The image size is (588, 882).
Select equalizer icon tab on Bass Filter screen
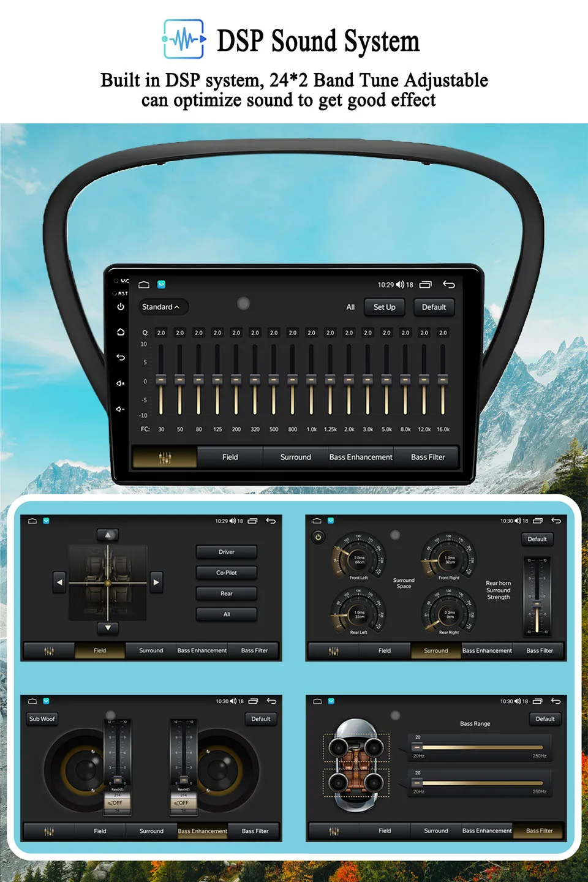334,831
